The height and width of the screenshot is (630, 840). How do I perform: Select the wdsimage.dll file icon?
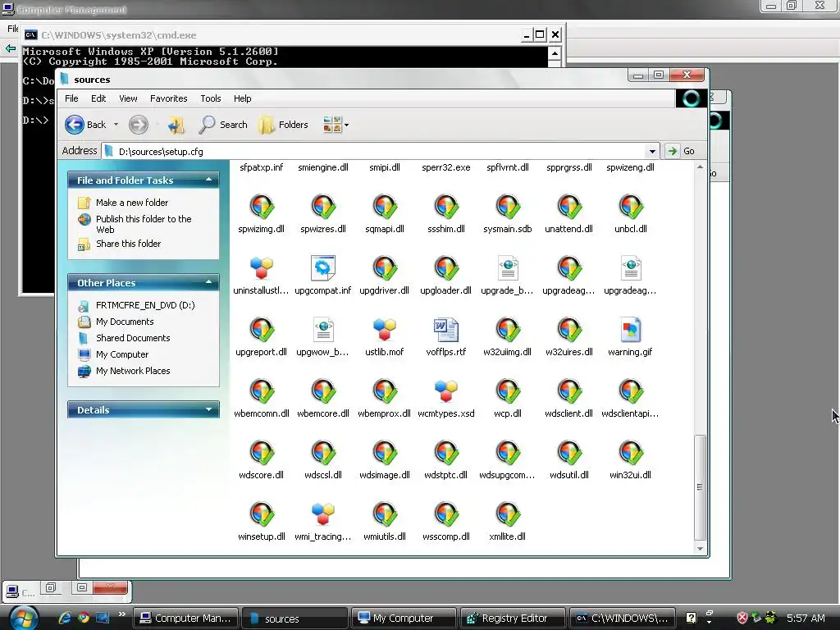pyautogui.click(x=385, y=453)
